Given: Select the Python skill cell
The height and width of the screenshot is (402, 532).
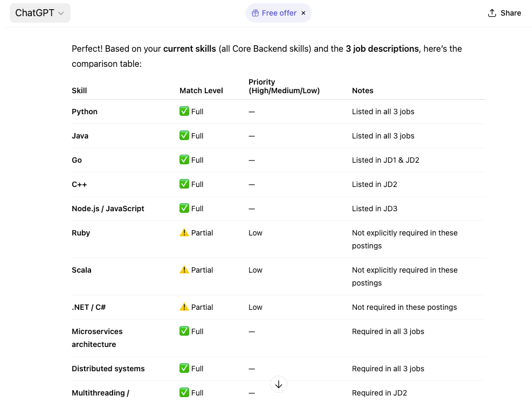Looking at the screenshot, I should pyautogui.click(x=85, y=112).
